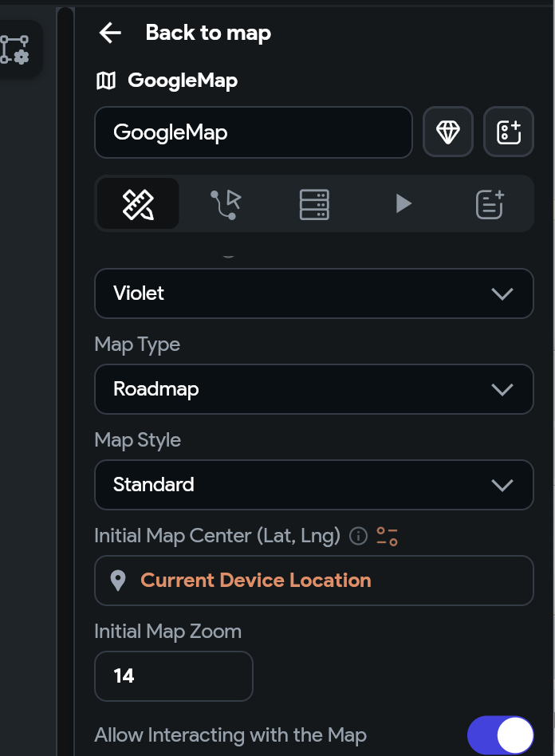
Task: Select the Properties ruler-pencil tab
Action: click(138, 204)
